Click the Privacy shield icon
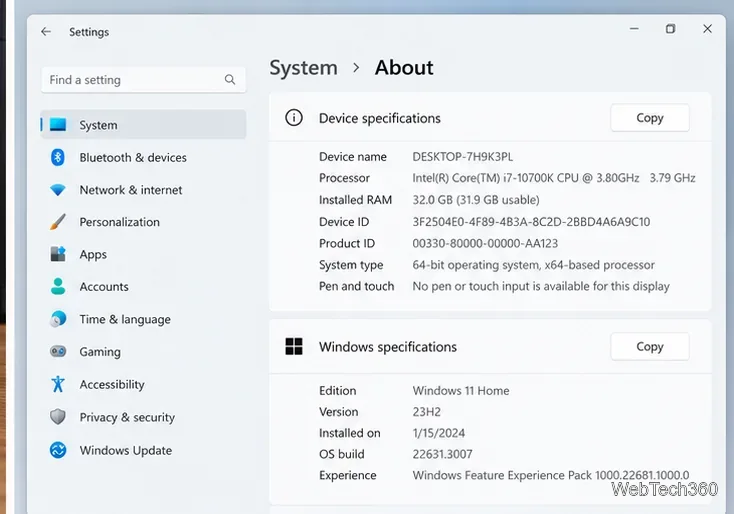The height and width of the screenshot is (514, 734). tap(58, 417)
